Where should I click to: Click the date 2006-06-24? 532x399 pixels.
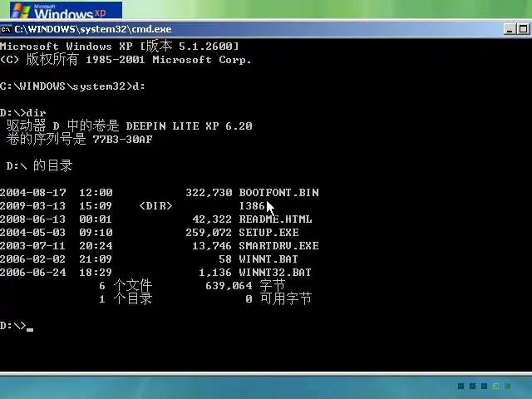click(33, 273)
